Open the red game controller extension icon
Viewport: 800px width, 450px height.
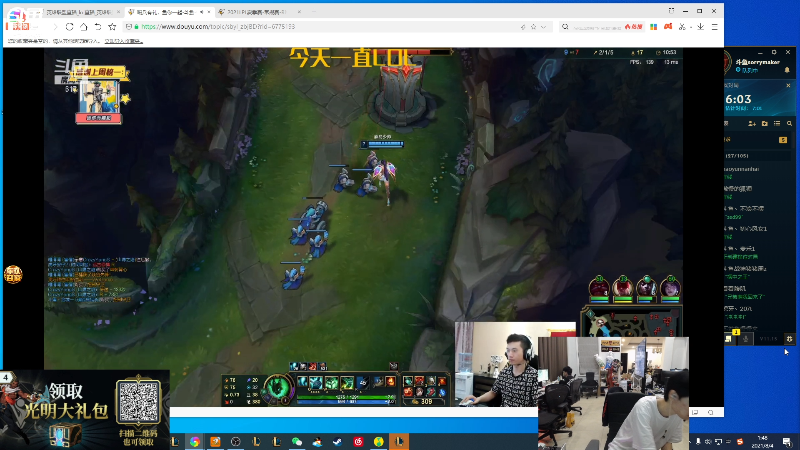point(668,27)
